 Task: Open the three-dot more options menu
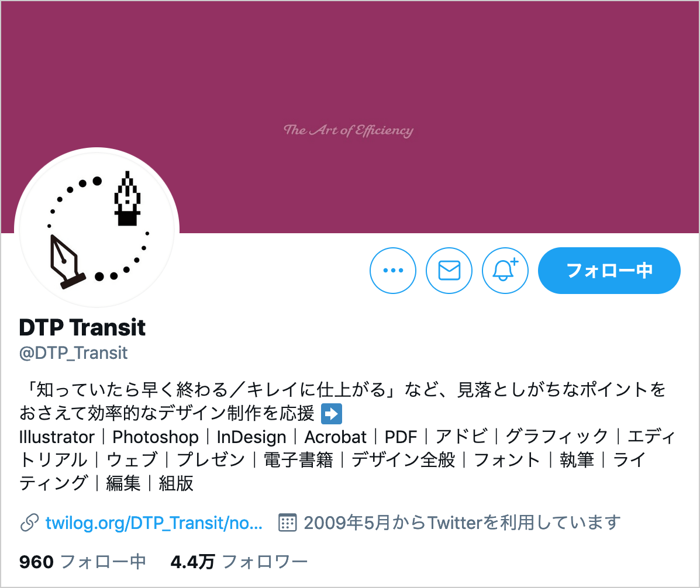(393, 271)
